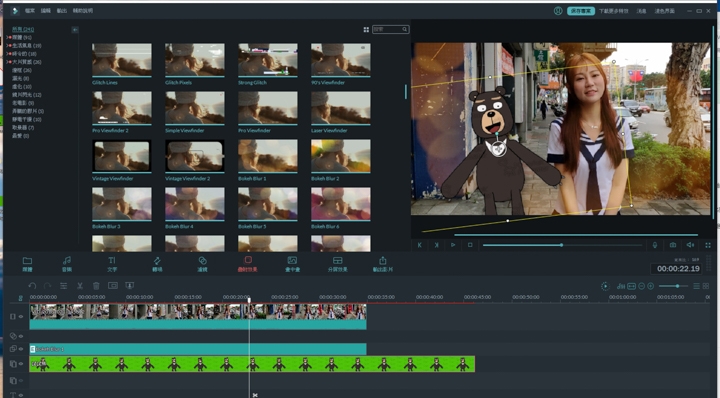Click the overlay library vertical scrollbar
The width and height of the screenshot is (720, 398).
405,92
